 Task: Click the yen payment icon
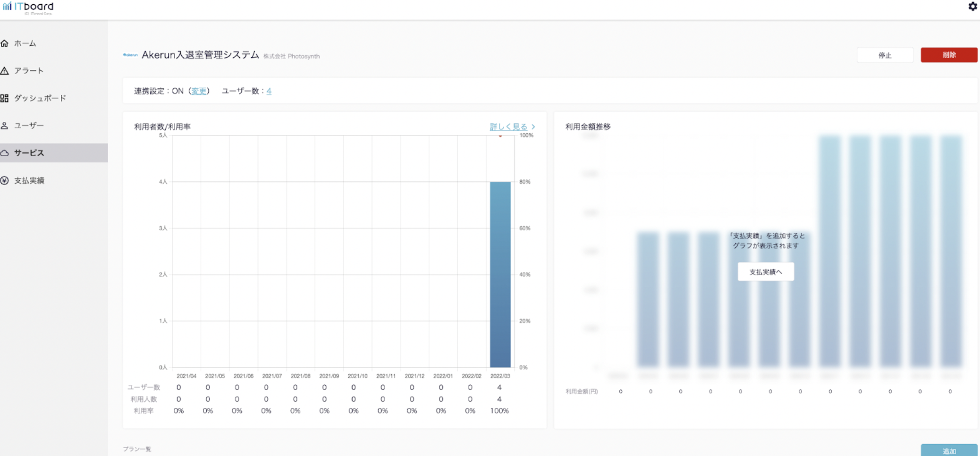click(5, 180)
